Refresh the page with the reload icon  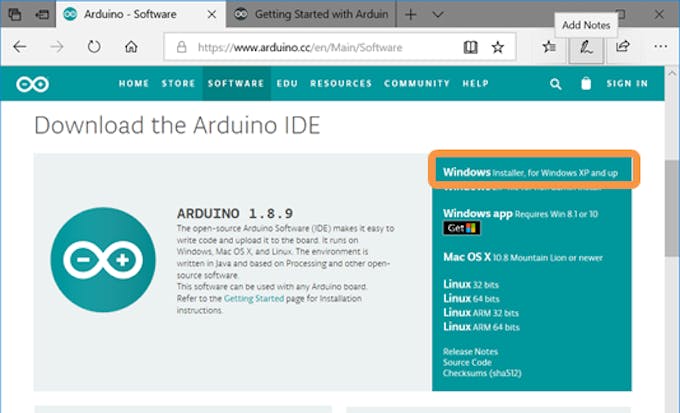[x=94, y=46]
